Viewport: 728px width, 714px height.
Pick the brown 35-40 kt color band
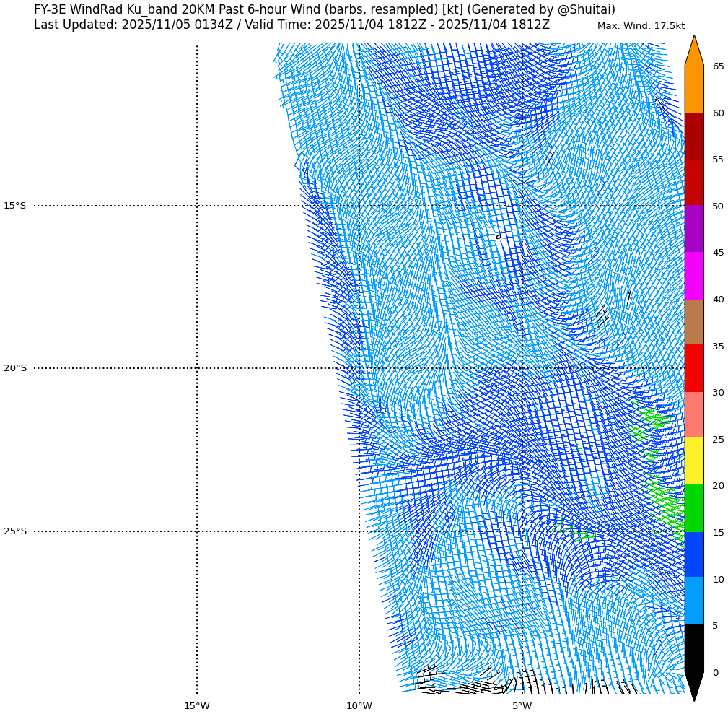coord(693,322)
